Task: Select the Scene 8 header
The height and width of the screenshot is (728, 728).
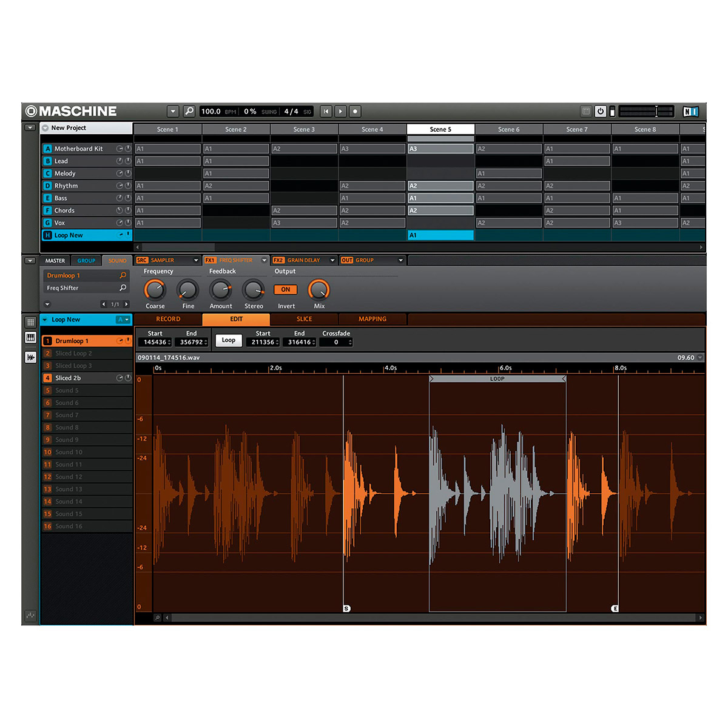Action: point(645,129)
